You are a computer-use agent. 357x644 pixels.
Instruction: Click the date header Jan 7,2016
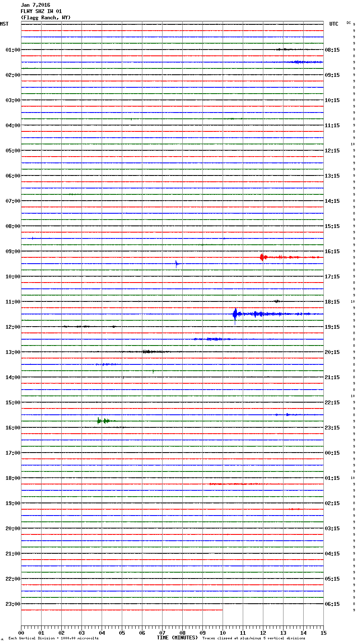[x=35, y=5]
